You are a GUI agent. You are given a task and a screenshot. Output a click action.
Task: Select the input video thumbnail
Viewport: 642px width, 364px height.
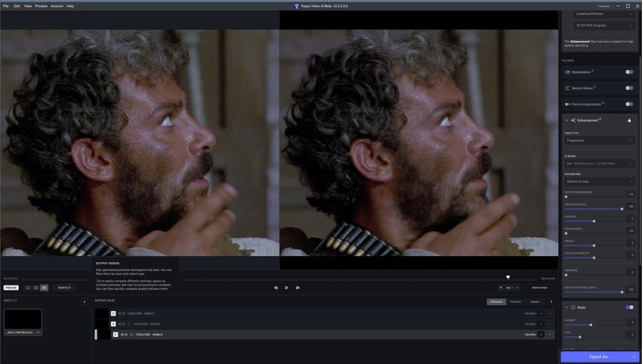pyautogui.click(x=23, y=319)
